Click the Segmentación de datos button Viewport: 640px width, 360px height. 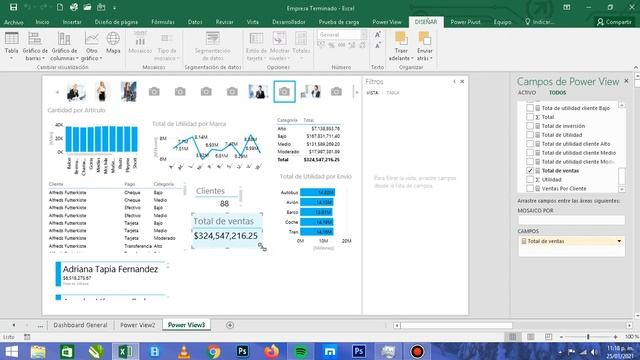(213, 46)
